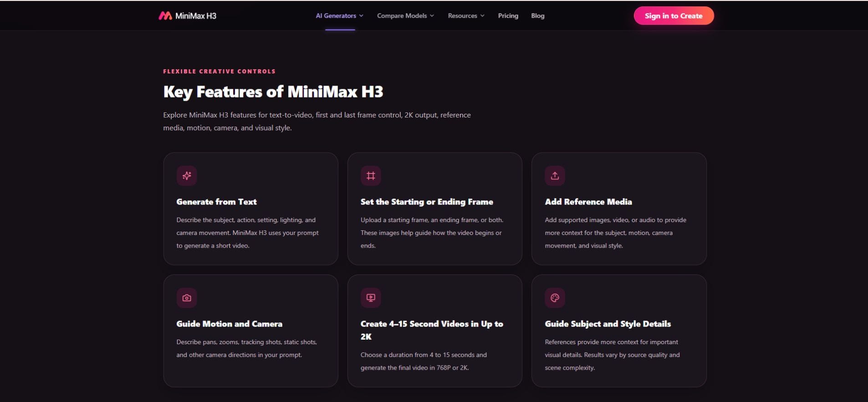
Task: Click the text 'Choose a duration from 4 to 15 seconds and'
Action: 424,355
